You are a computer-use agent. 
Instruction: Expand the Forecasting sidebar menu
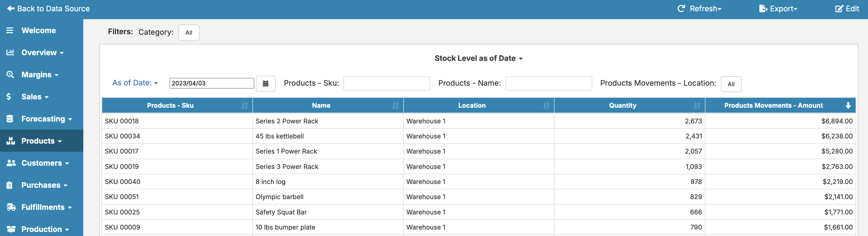click(46, 119)
